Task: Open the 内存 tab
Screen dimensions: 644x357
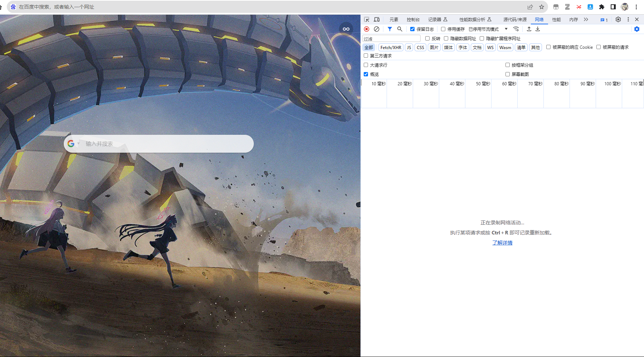Action: point(573,19)
